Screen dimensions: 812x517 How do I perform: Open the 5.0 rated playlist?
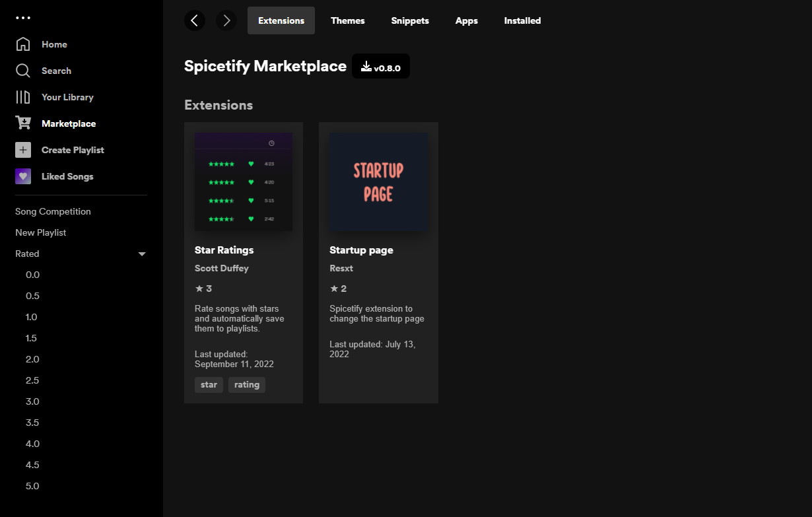[32, 486]
